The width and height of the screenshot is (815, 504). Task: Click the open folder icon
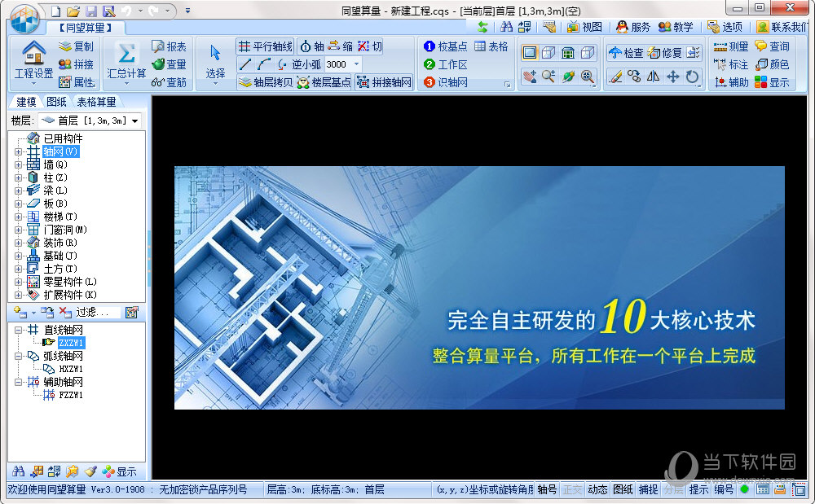(73, 11)
